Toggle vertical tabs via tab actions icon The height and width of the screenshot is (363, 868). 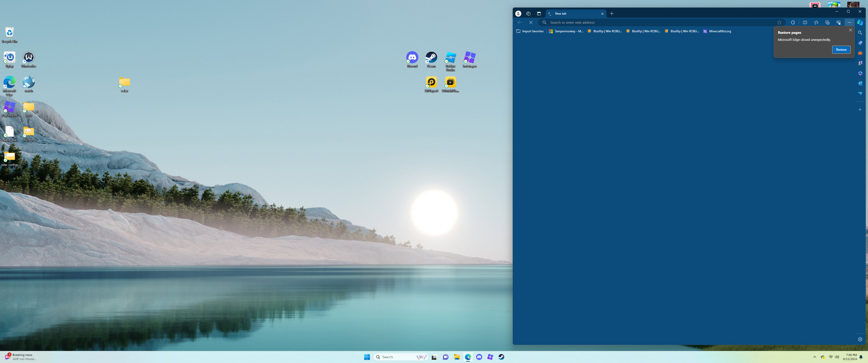539,14
